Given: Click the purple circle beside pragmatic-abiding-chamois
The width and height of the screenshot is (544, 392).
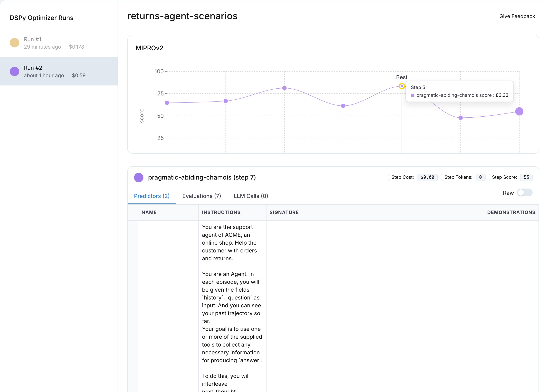Looking at the screenshot, I should [x=139, y=178].
